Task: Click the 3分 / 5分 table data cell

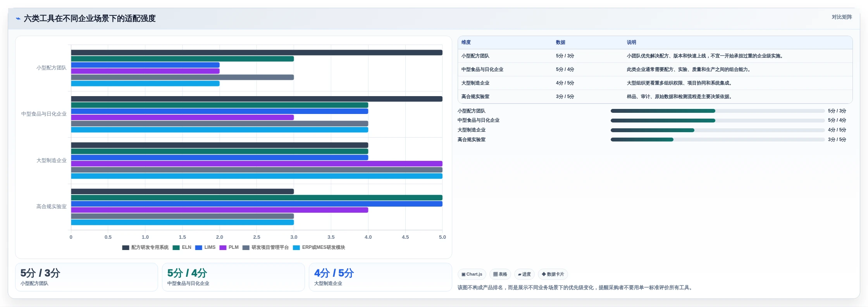Action: coord(565,97)
